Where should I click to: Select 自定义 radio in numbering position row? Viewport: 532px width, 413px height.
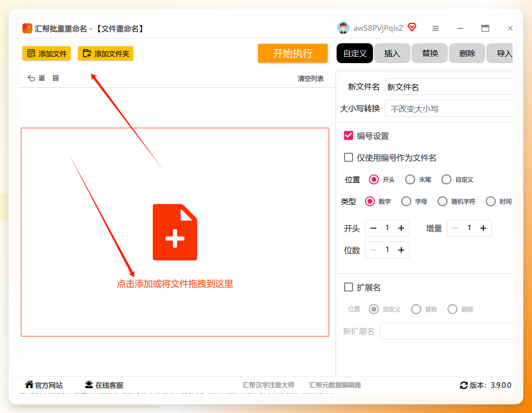tap(446, 179)
